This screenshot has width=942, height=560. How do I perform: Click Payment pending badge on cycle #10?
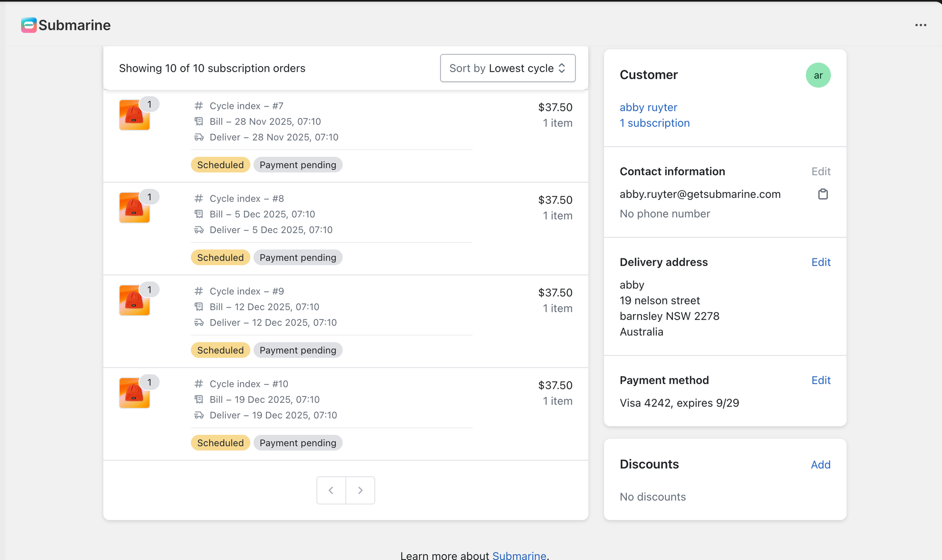298,443
